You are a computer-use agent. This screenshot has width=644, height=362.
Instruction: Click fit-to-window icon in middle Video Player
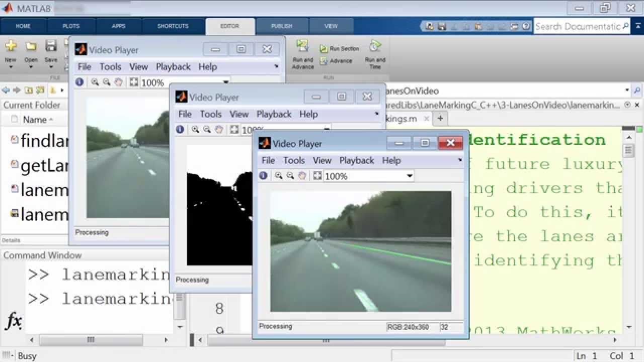click(x=234, y=129)
